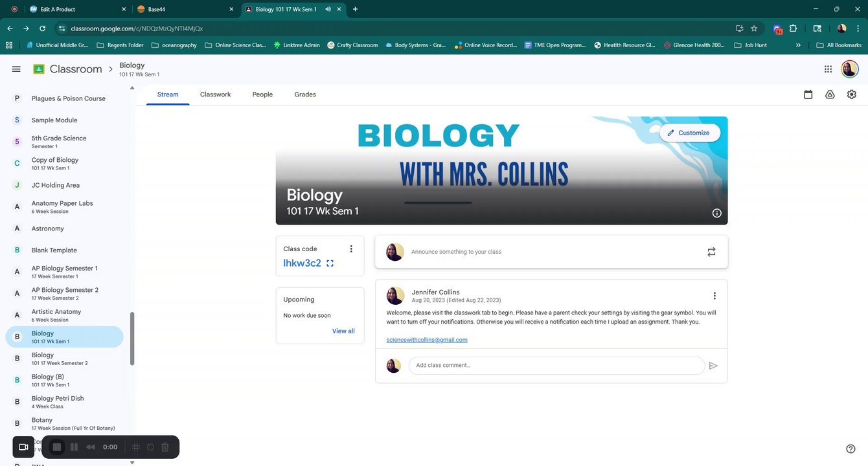868x466 pixels.
Task: Open the sciencewithcollins@gmail.com email link
Action: [x=427, y=340]
